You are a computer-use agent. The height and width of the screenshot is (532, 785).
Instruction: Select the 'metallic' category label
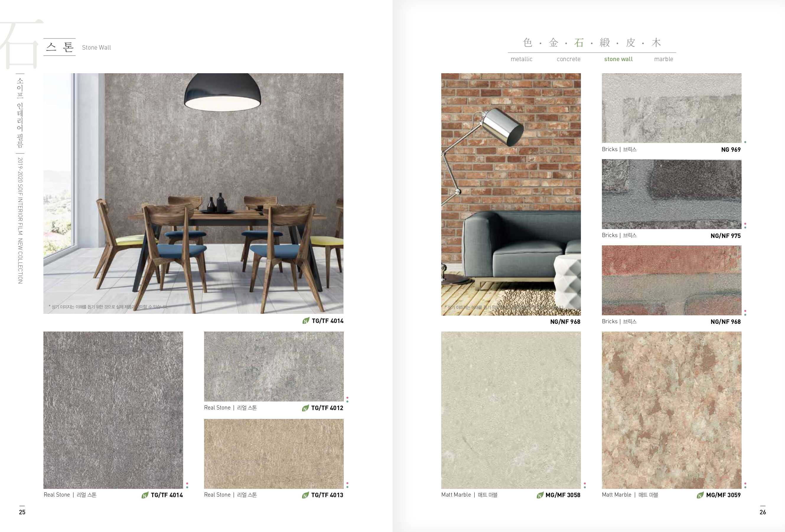pyautogui.click(x=521, y=59)
